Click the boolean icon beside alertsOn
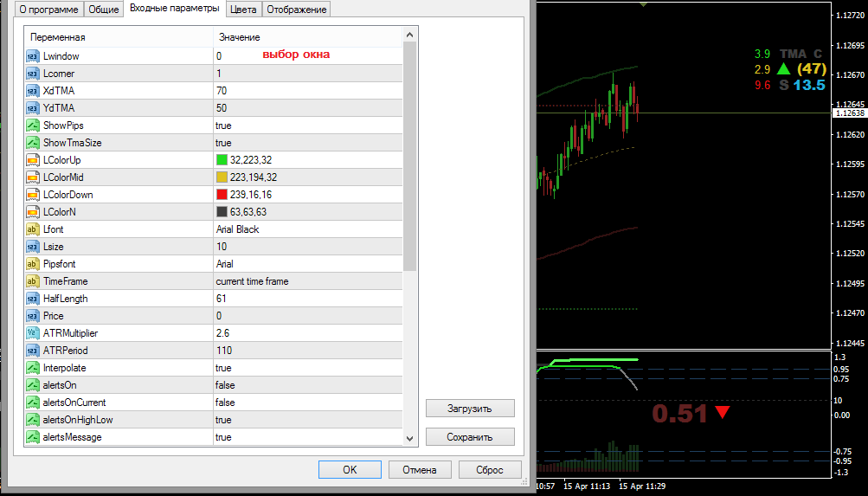This screenshot has height=496, width=868. pyautogui.click(x=33, y=384)
